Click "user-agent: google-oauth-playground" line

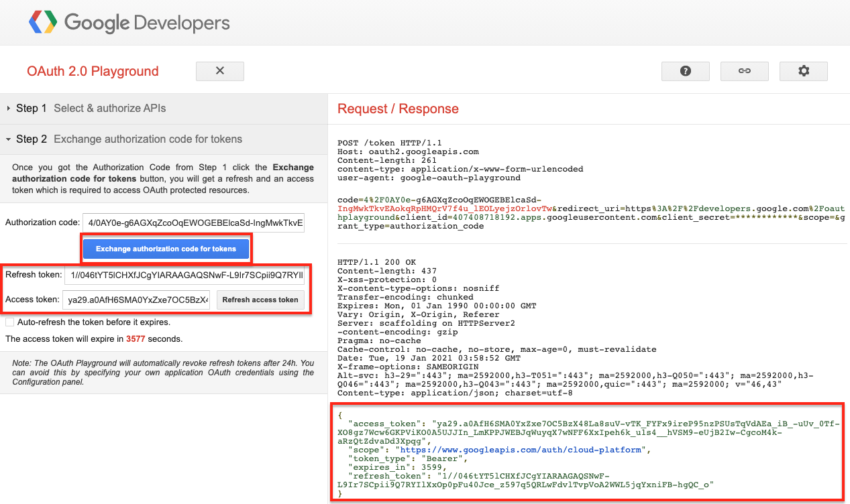pyautogui.click(x=429, y=178)
